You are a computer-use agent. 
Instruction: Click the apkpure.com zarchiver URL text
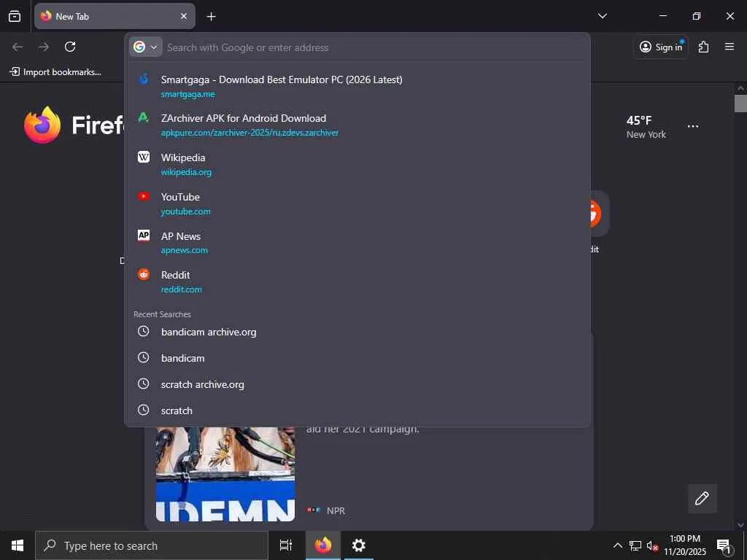249,133
